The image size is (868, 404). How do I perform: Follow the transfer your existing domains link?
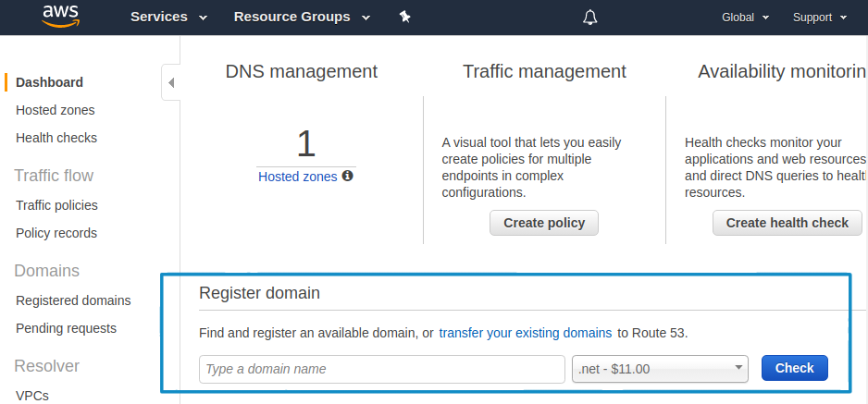526,333
